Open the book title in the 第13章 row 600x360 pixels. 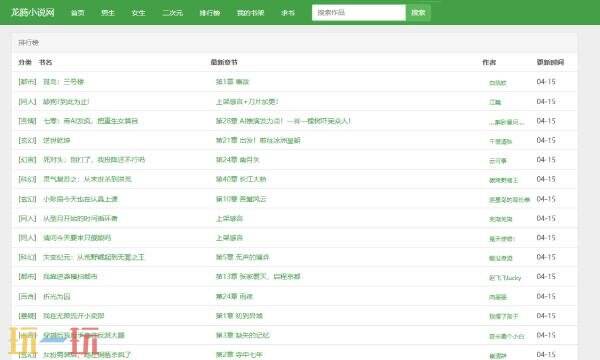[70, 276]
